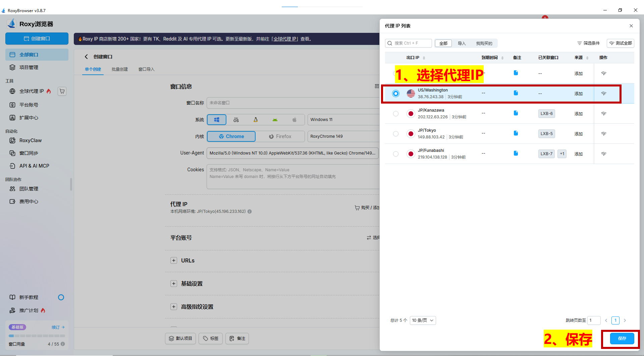Select Windows operating system icon

pyautogui.click(x=217, y=120)
